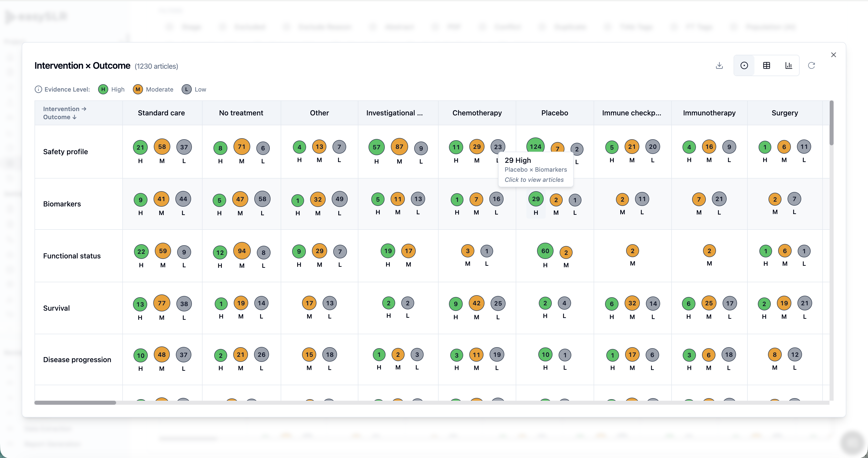
Task: Open 49 Low Other Biomarkers bubble
Action: click(x=339, y=199)
